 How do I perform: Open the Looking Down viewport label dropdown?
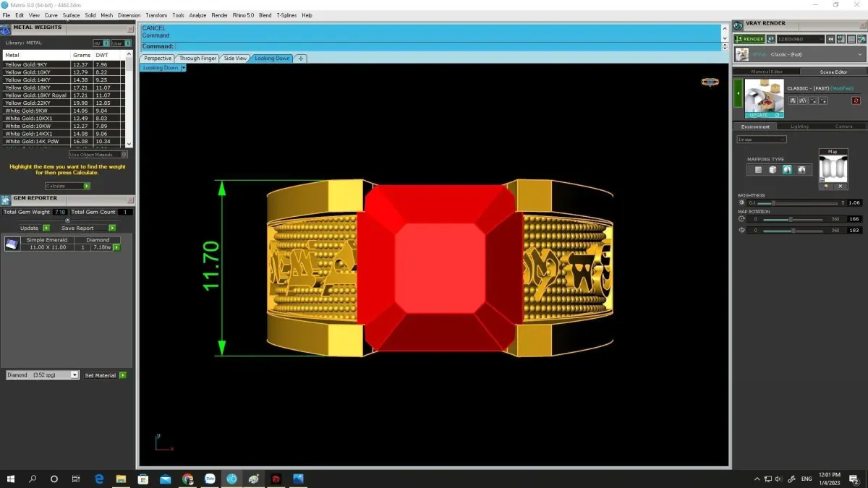(184, 68)
